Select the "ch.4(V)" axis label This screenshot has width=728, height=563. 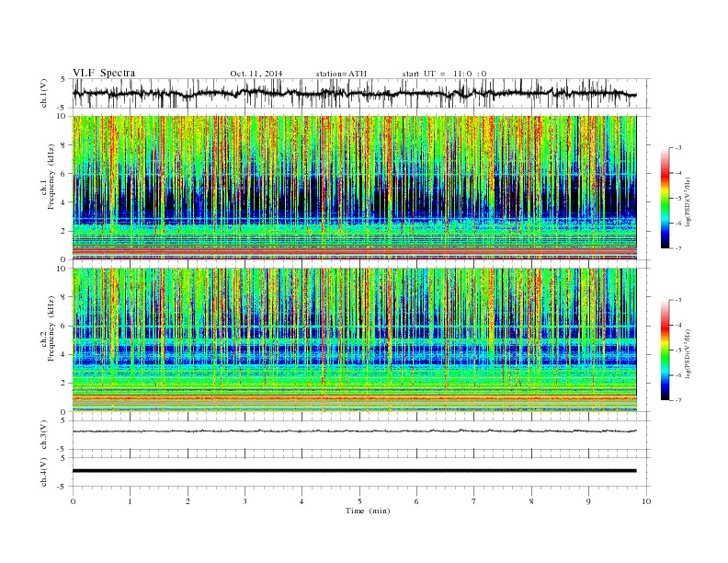(x=44, y=472)
